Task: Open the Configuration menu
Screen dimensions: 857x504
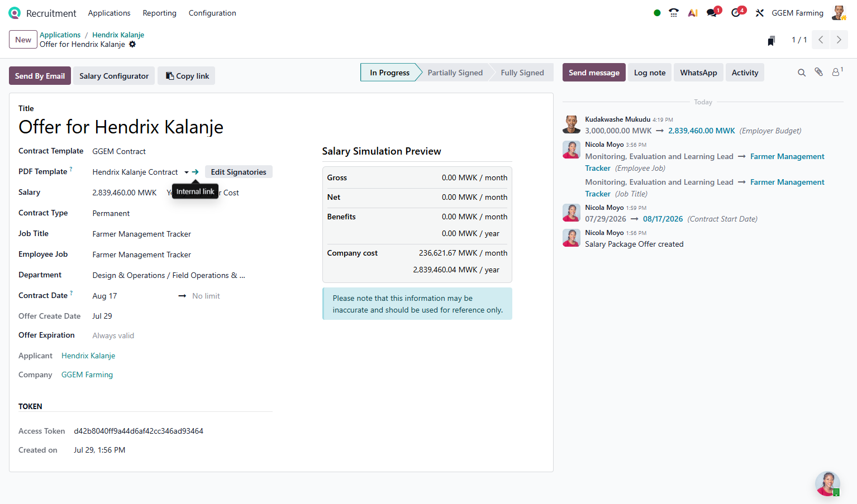Action: (x=212, y=13)
